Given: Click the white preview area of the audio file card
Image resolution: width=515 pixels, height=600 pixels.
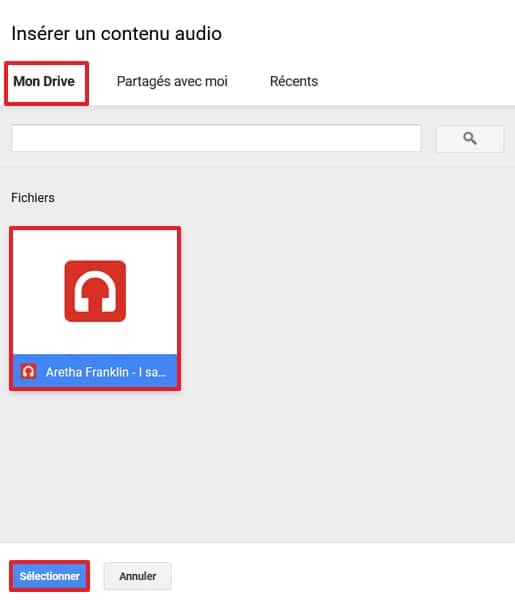Looking at the screenshot, I should click(95, 292).
